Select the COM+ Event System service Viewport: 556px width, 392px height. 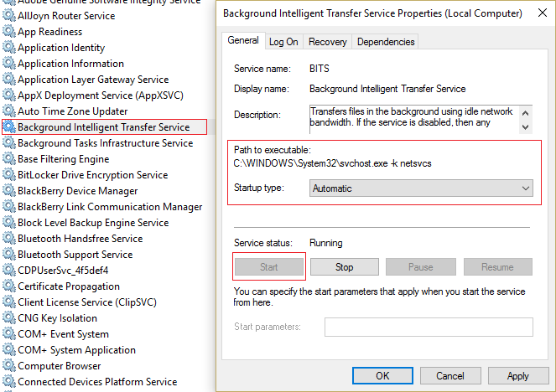(x=63, y=334)
